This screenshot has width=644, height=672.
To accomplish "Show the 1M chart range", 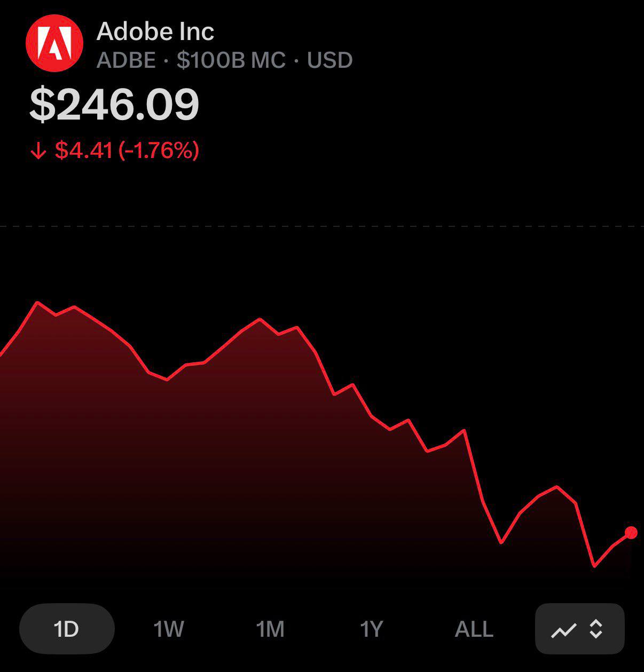I will tap(270, 629).
